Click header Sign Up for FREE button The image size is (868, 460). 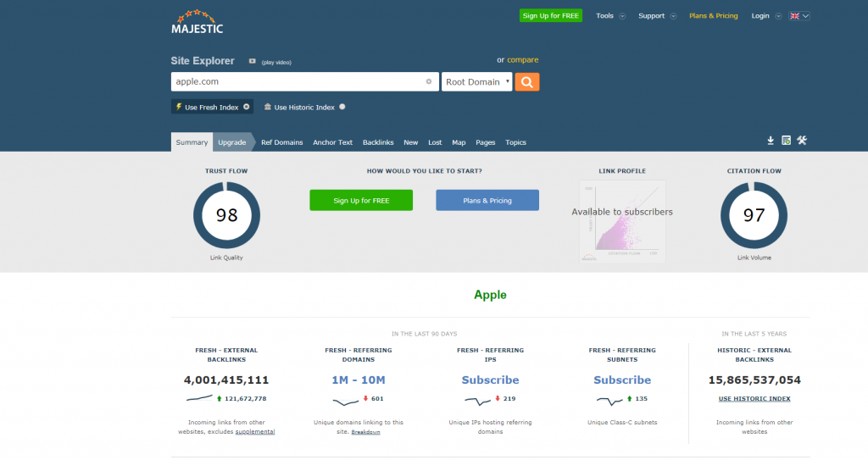tap(551, 15)
